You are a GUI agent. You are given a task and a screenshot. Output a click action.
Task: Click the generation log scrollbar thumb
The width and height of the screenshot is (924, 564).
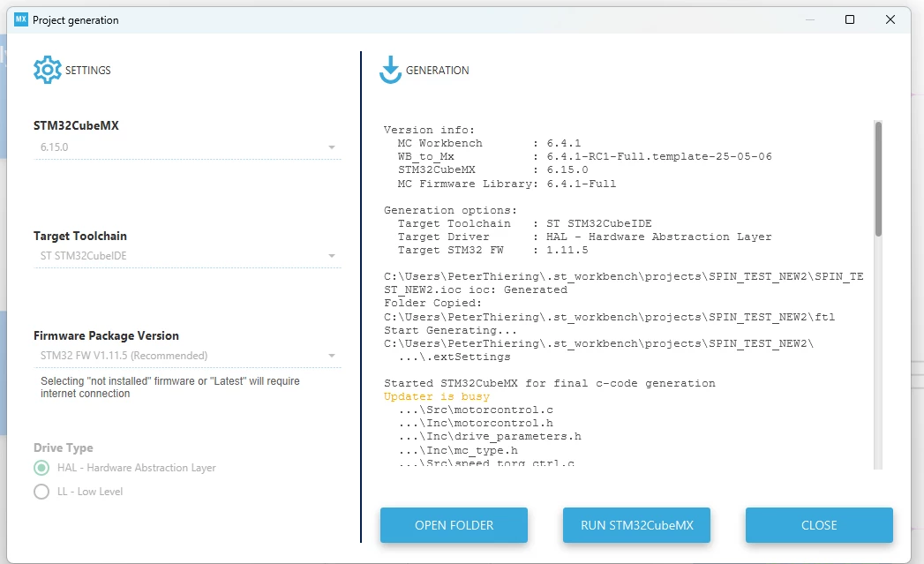click(878, 179)
